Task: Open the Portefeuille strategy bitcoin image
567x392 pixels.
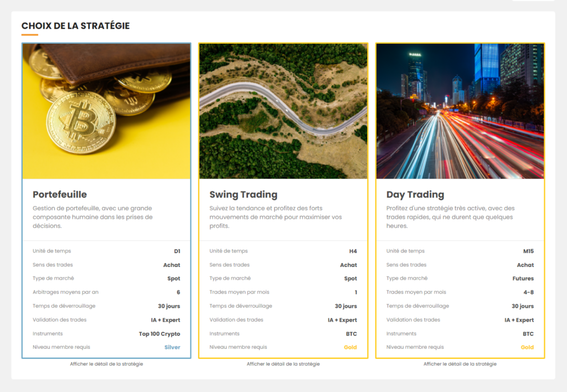Action: pyautogui.click(x=106, y=111)
